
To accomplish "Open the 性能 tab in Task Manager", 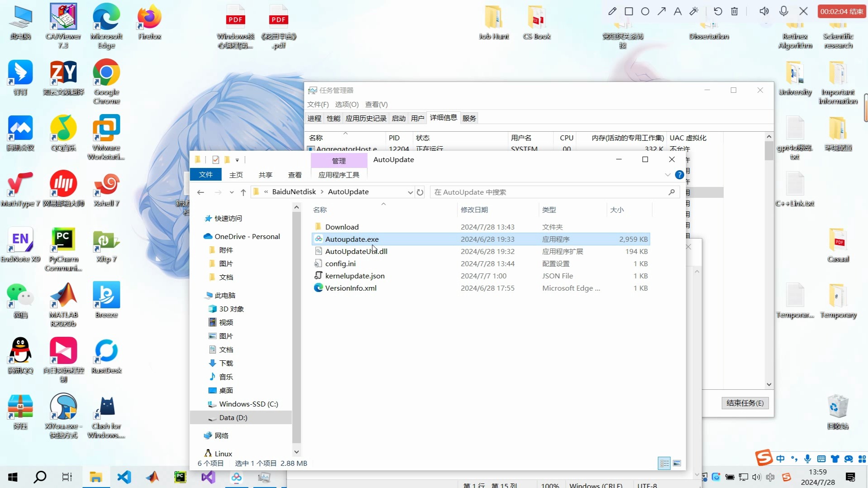I will coord(333,118).
